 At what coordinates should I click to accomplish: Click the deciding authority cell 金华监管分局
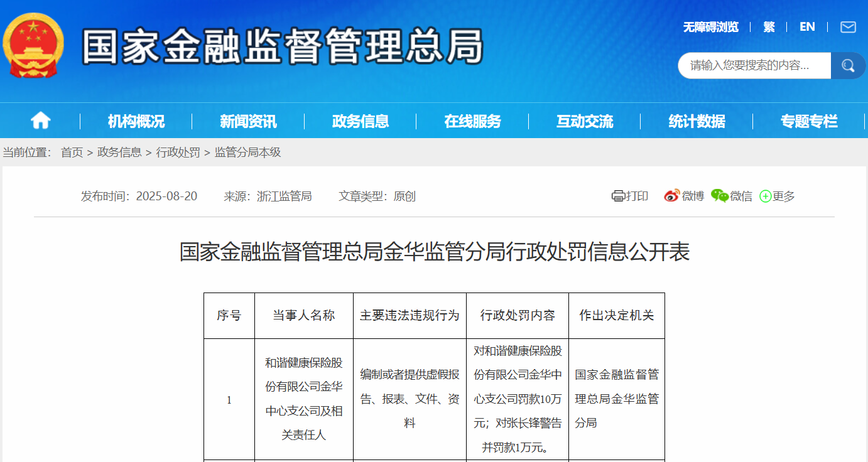click(617, 399)
